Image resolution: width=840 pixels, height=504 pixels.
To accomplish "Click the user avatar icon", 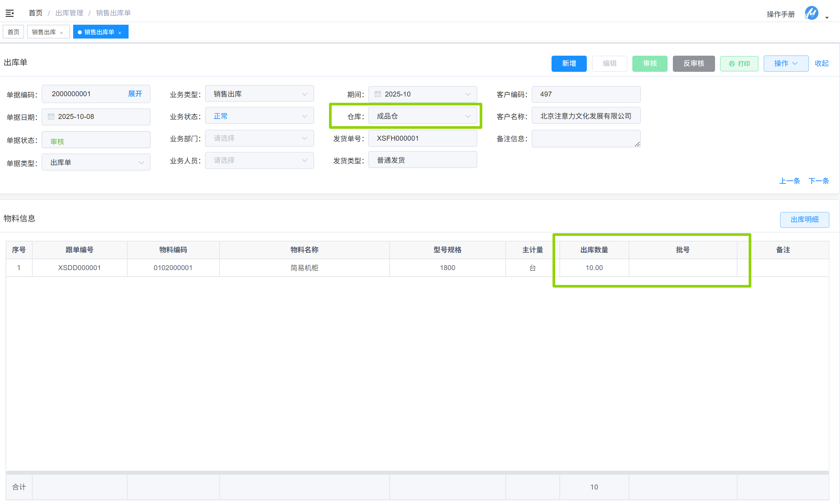I will pyautogui.click(x=811, y=13).
